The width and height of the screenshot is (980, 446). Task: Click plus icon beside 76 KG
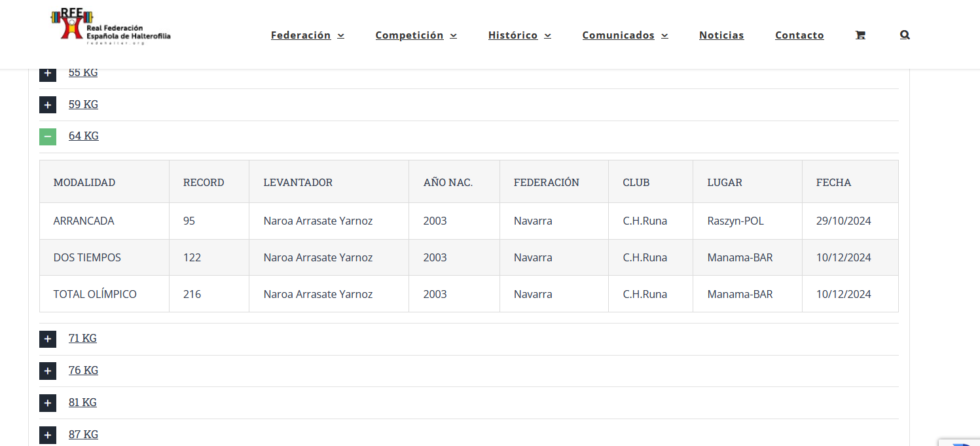point(48,371)
